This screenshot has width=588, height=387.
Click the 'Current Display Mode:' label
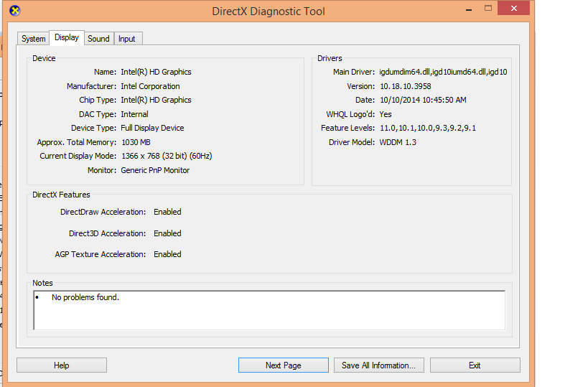click(78, 156)
